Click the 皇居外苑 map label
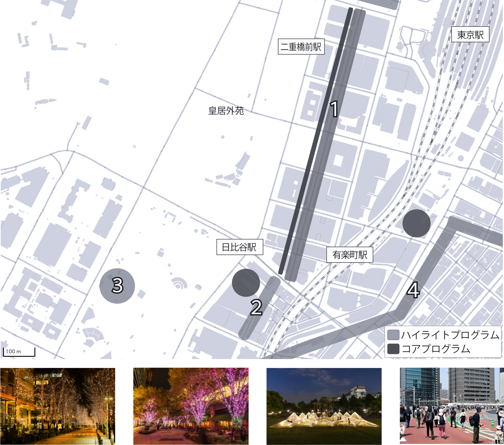This screenshot has height=445, width=504. point(226,111)
